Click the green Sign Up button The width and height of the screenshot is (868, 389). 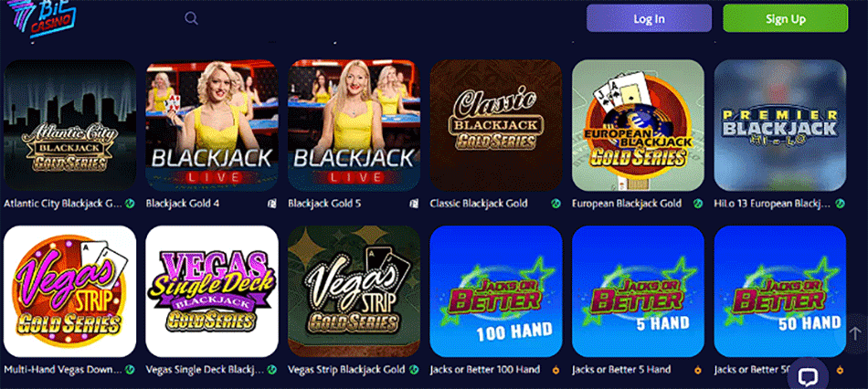pos(785,18)
